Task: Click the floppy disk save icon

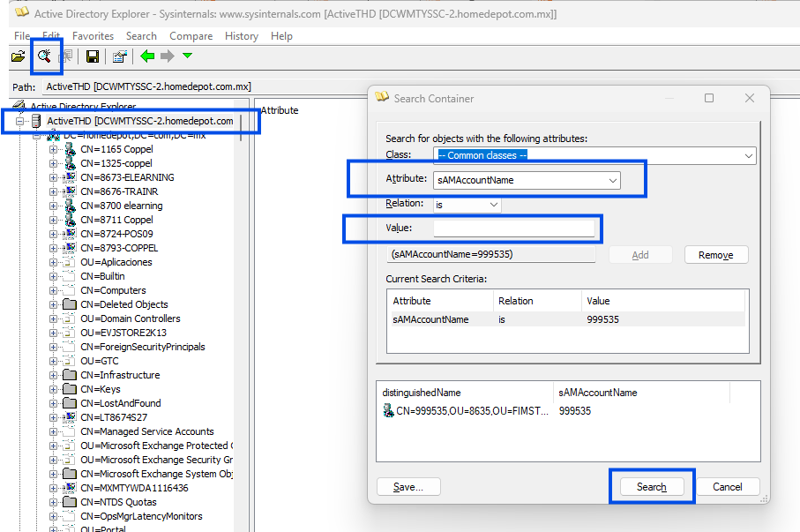Action: coord(93,56)
